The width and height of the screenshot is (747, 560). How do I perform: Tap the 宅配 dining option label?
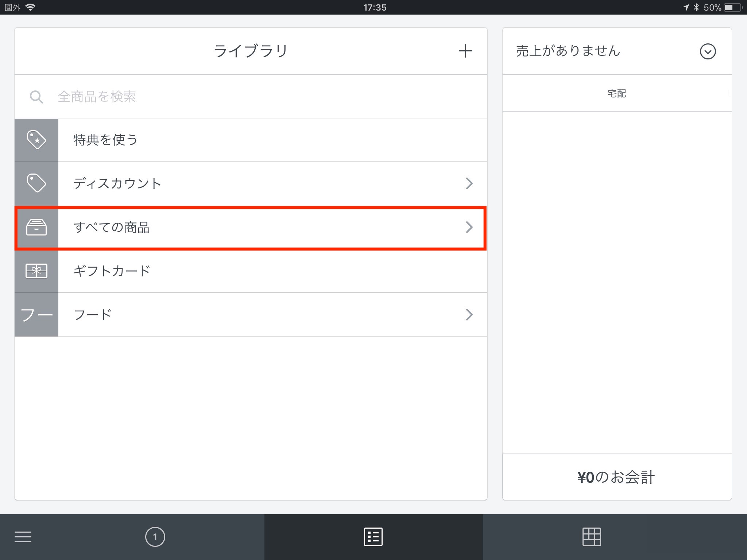click(x=616, y=94)
